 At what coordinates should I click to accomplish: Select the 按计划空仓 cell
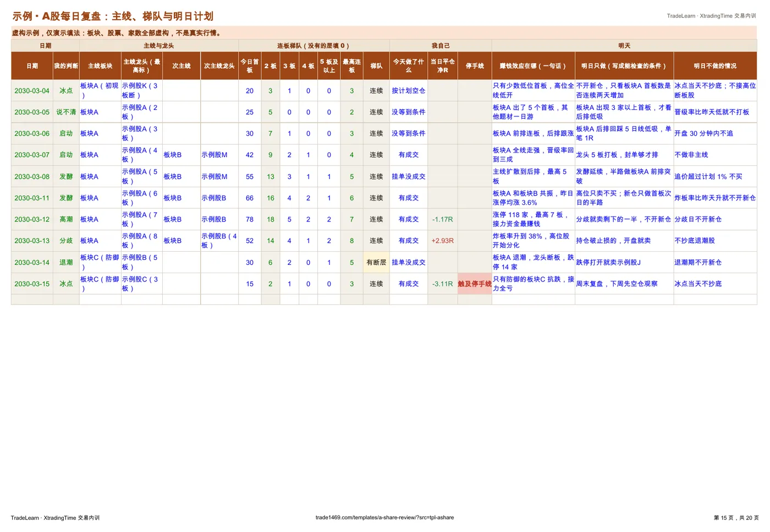(x=409, y=91)
